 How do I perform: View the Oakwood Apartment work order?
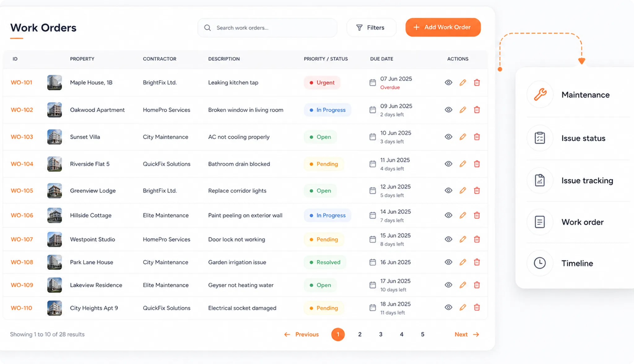coord(448,110)
